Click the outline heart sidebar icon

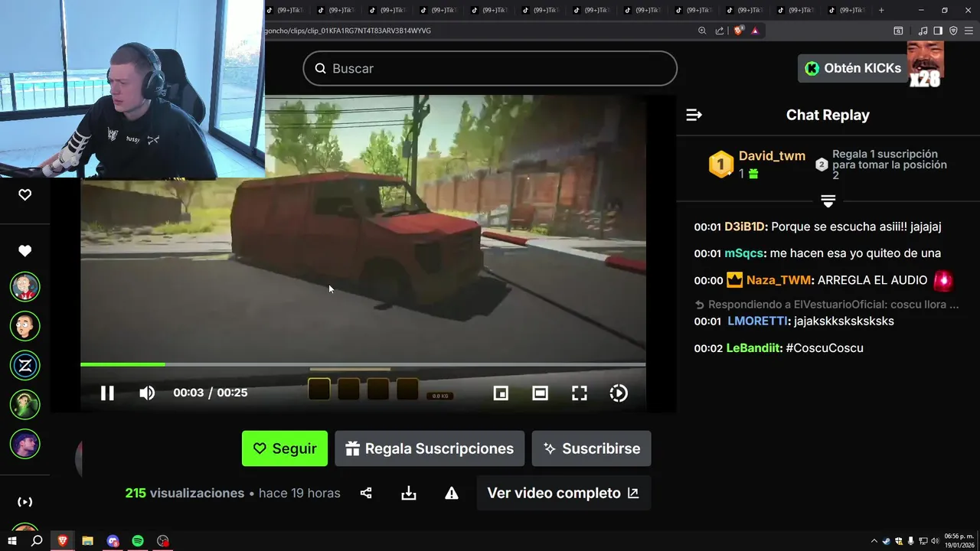tap(24, 195)
